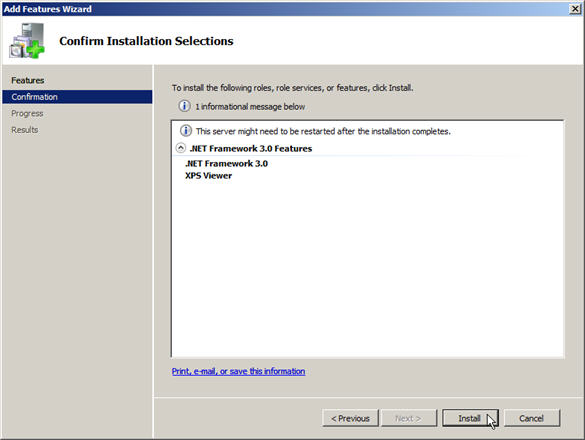Select the Progress step in sidebar
585x440 pixels.
point(27,113)
